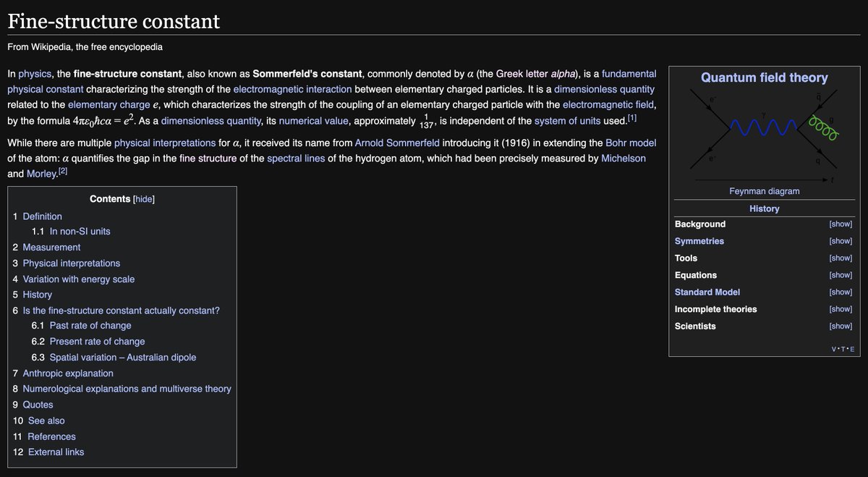
Task: Show the Standard Model section
Action: [841, 292]
